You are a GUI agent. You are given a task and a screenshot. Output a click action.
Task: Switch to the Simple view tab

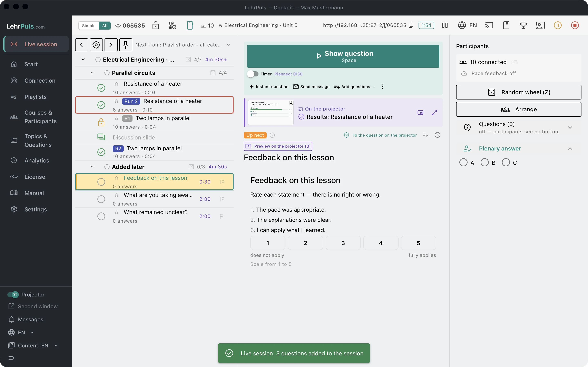[x=89, y=25]
